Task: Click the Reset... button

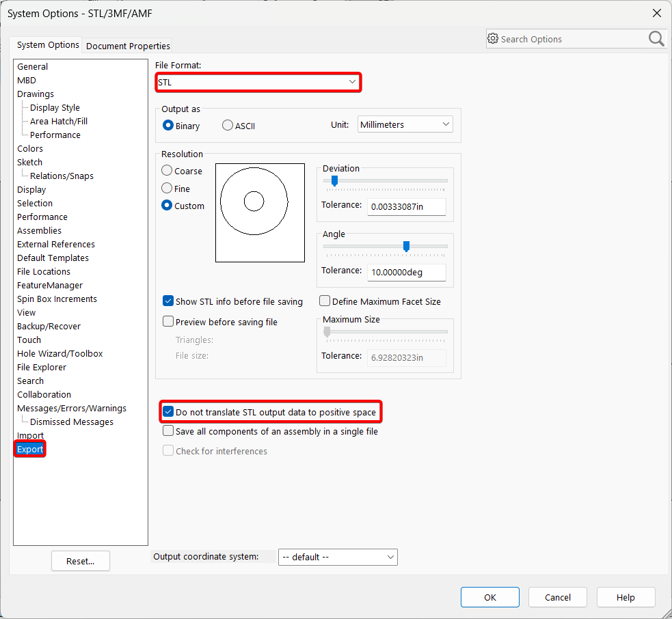Action: coord(80,561)
